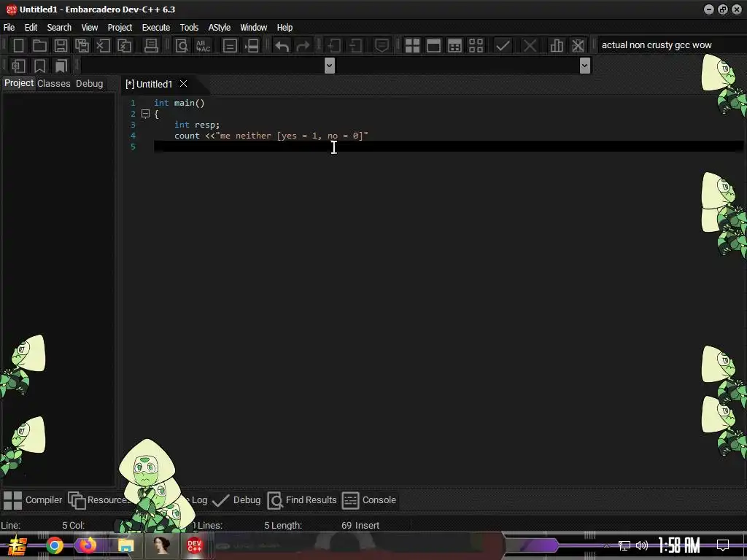Viewport: 747px width, 560px height.
Task: Open the Window menu
Action: point(253,28)
